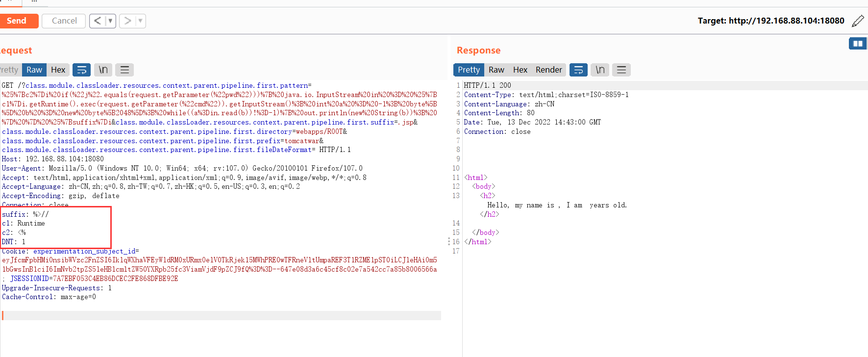
Task: Grab the panel divider handle dots
Action: click(448, 241)
